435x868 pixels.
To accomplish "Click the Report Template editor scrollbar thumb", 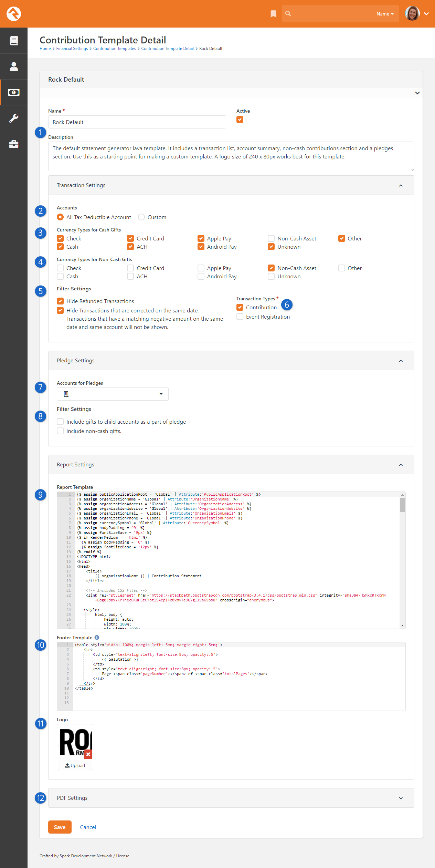I will 402,505.
